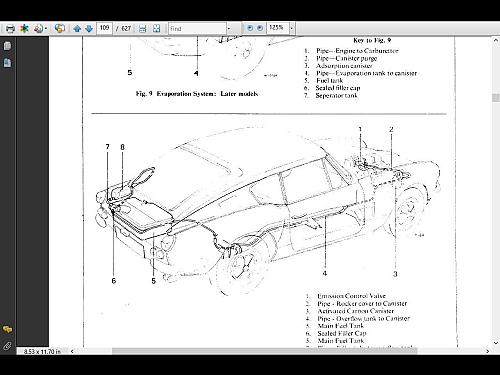Click the Fig. 9 Evaporation System caption
Viewport: 500px width, 375px height.
tap(197, 94)
